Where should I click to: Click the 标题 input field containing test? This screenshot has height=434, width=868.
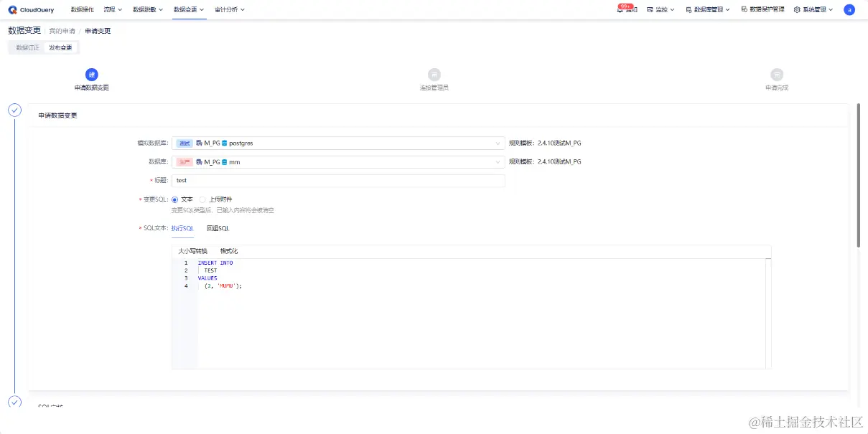click(338, 181)
